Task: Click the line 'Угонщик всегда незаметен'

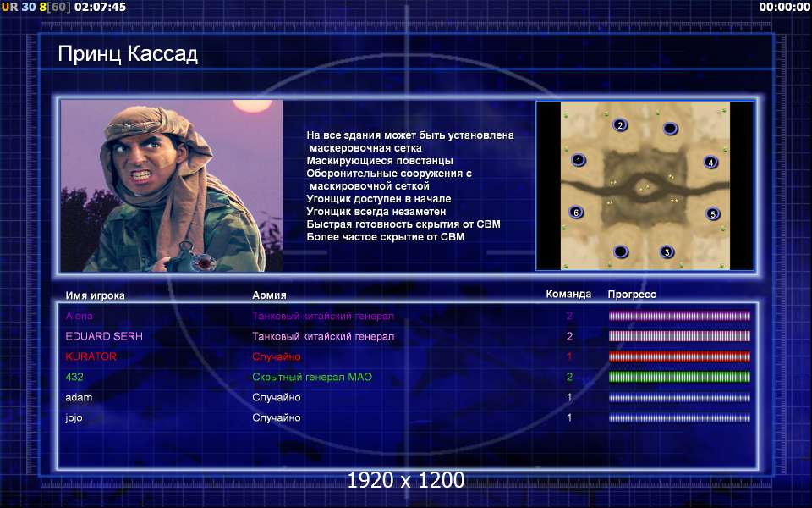Action: point(376,212)
